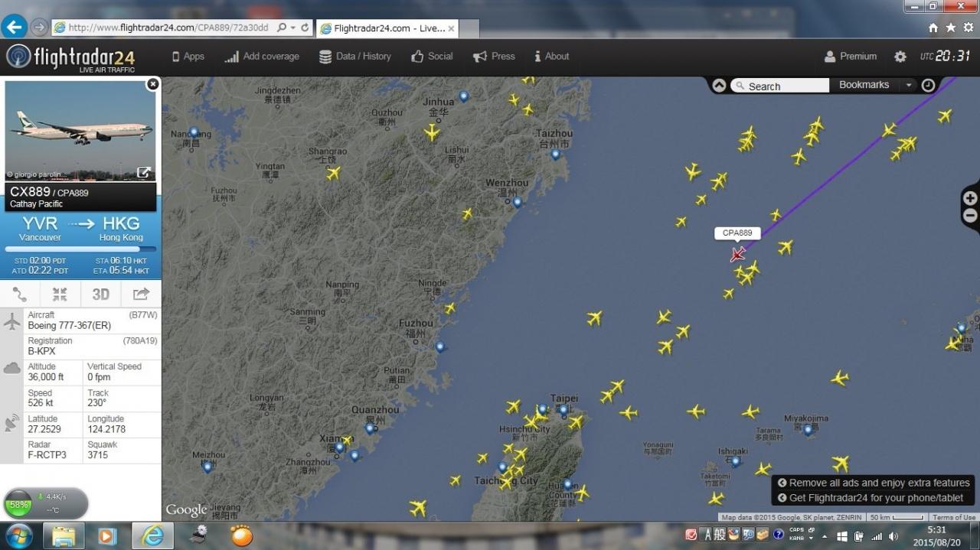This screenshot has height=550, width=980.
Task: Click the IME help question mark icon
Action: pos(778,535)
